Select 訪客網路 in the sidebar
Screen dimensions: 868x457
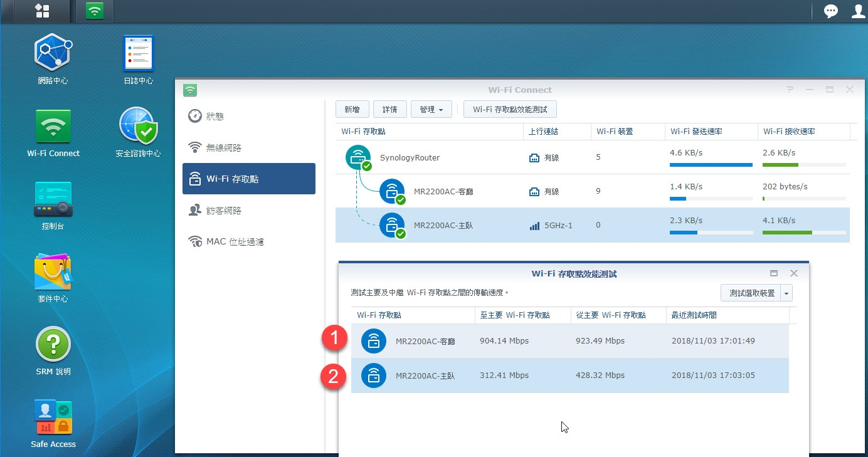[249, 210]
